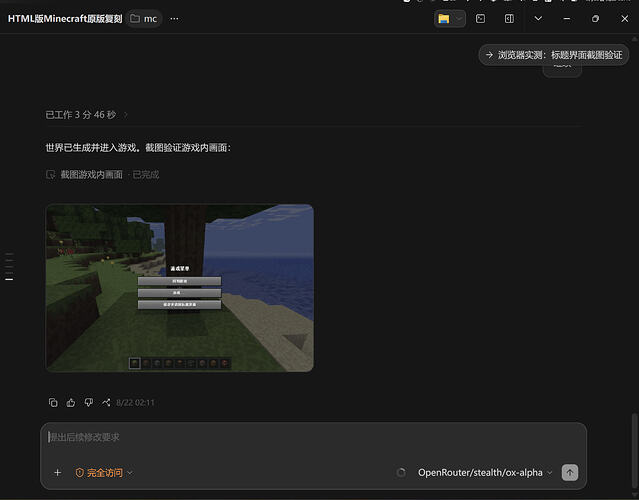This screenshot has height=500, width=639.
Task: Add attachment with the plus icon
Action: (x=57, y=473)
